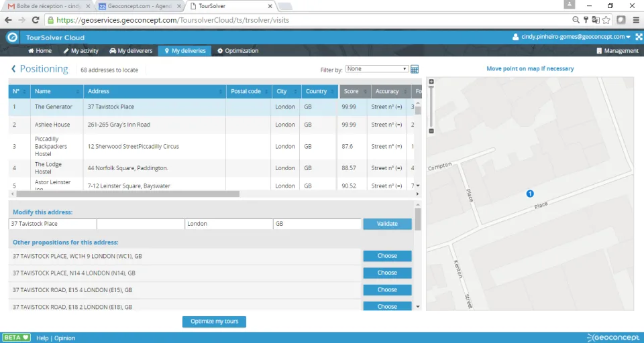Click the Geoconcept logo in the footer
The height and width of the screenshot is (343, 644).
pyautogui.click(x=612, y=337)
